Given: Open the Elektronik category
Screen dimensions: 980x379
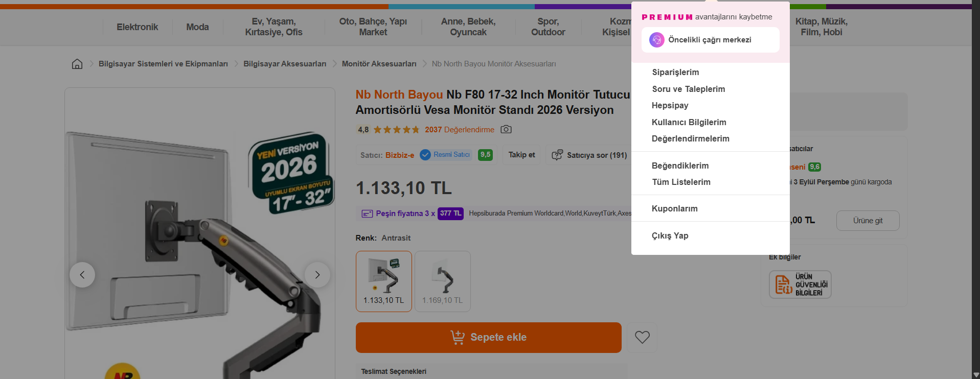Looking at the screenshot, I should (137, 27).
